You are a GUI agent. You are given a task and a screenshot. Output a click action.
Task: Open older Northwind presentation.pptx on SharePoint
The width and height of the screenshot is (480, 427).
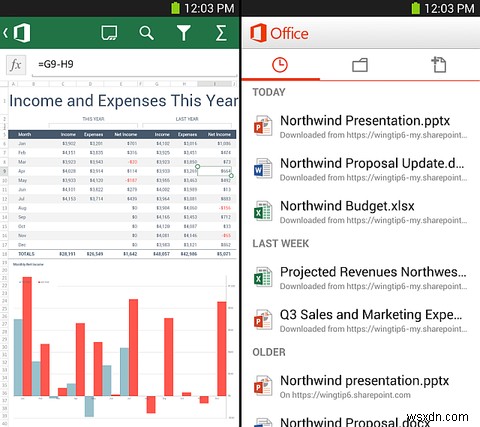pyautogui.click(x=361, y=387)
